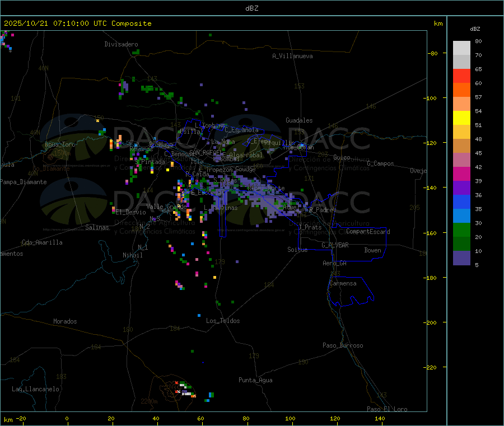Click the A_Villanueva map label
The image size is (504, 426).
tap(292, 56)
